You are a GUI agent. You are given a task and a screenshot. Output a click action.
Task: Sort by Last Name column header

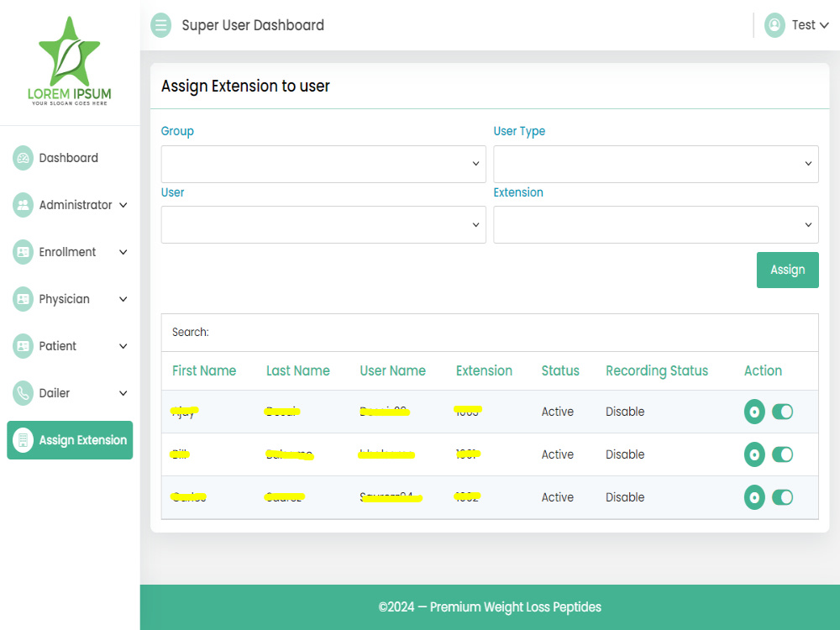click(298, 370)
